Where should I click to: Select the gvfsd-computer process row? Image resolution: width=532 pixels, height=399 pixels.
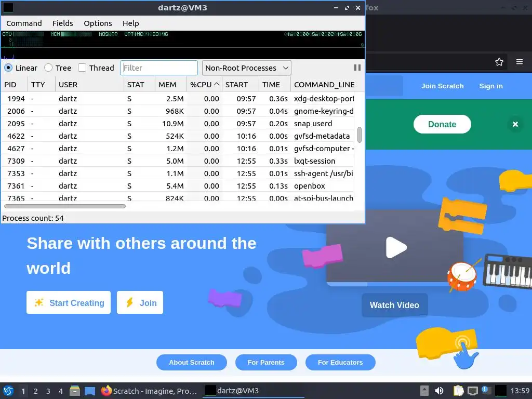coord(178,148)
